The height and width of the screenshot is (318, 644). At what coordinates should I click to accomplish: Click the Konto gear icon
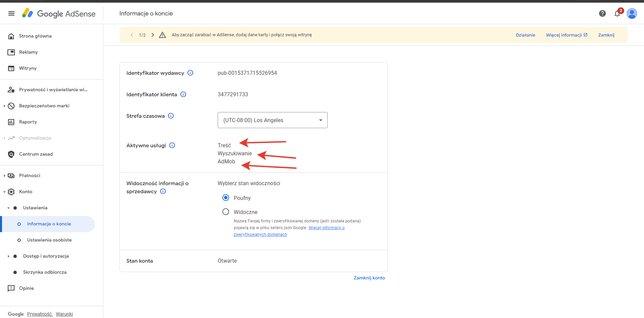point(11,192)
